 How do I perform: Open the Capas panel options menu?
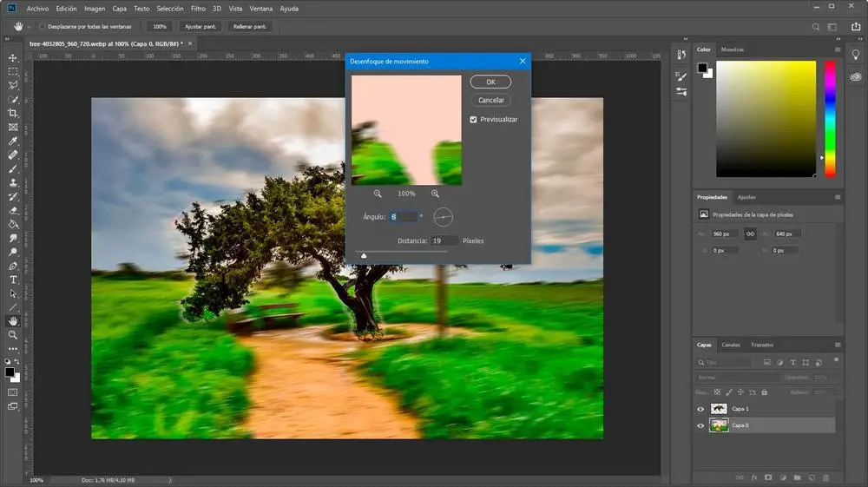pos(838,345)
